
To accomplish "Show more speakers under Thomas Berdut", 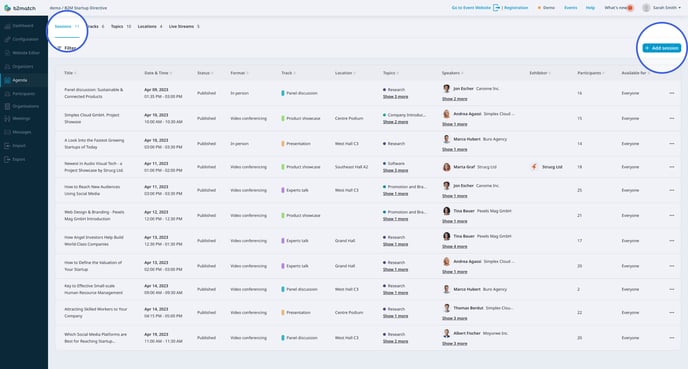I will pos(454,318).
